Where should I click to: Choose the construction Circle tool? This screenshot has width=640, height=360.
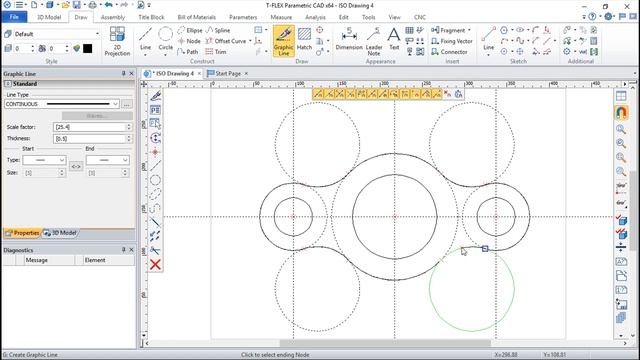click(165, 39)
